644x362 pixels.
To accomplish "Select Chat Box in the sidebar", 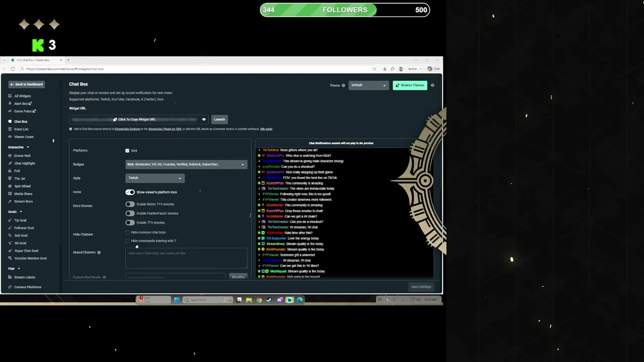I will click(21, 122).
